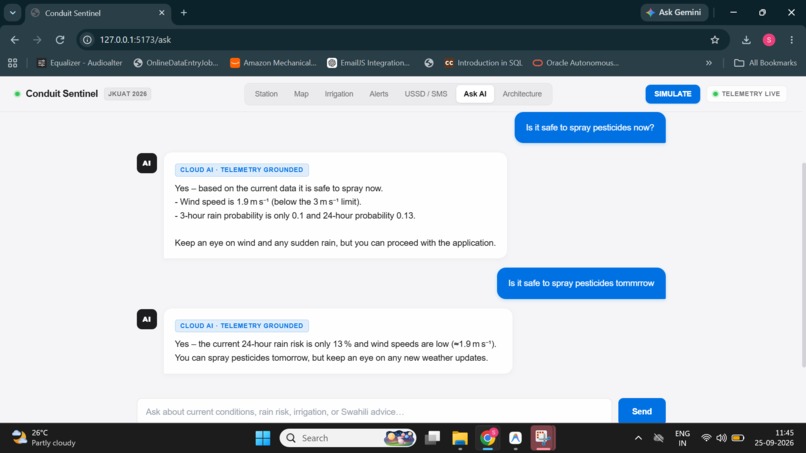Open the Wi-Fi network icon

(x=706, y=438)
